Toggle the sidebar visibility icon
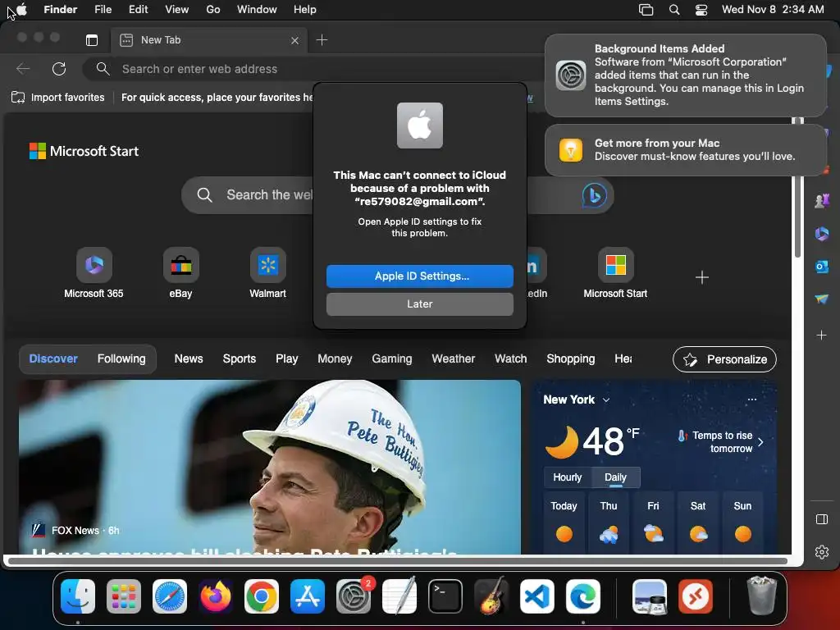The height and width of the screenshot is (630, 840). [822, 519]
